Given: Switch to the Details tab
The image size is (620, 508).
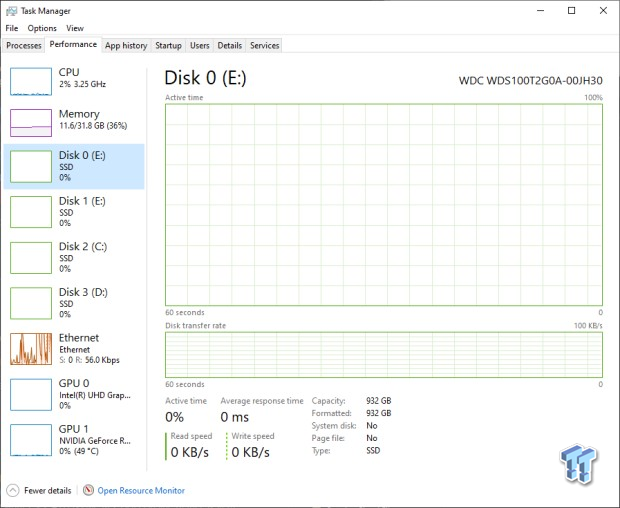Looking at the screenshot, I should pos(230,45).
